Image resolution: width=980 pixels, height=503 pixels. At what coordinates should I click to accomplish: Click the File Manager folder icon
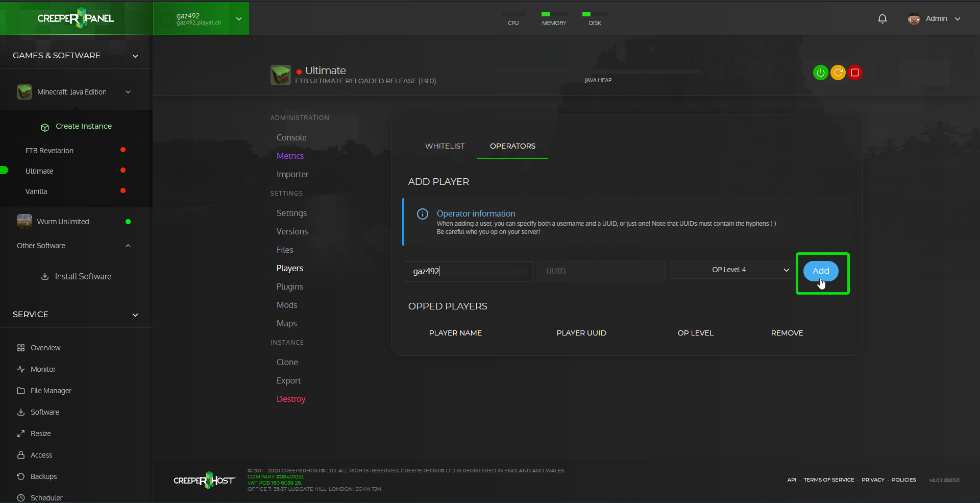[21, 391]
